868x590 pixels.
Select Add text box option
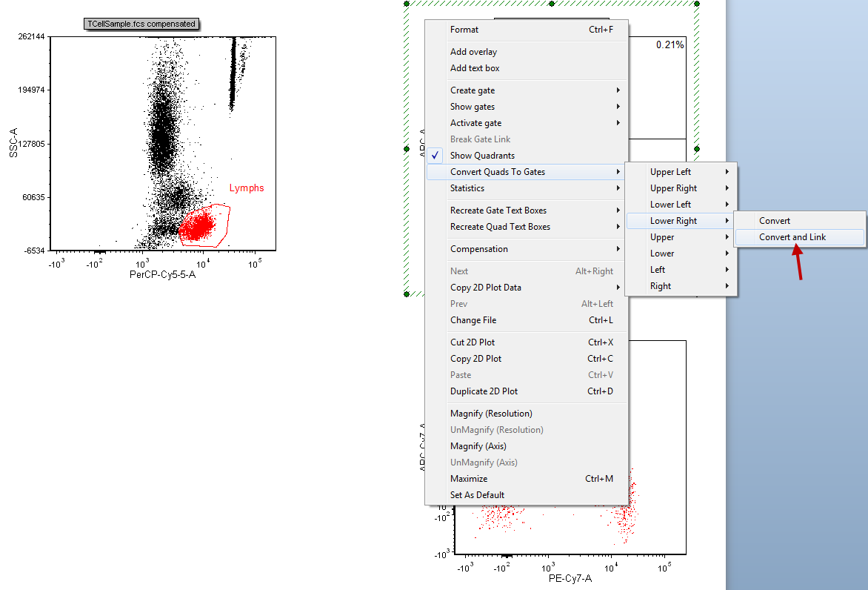(475, 68)
